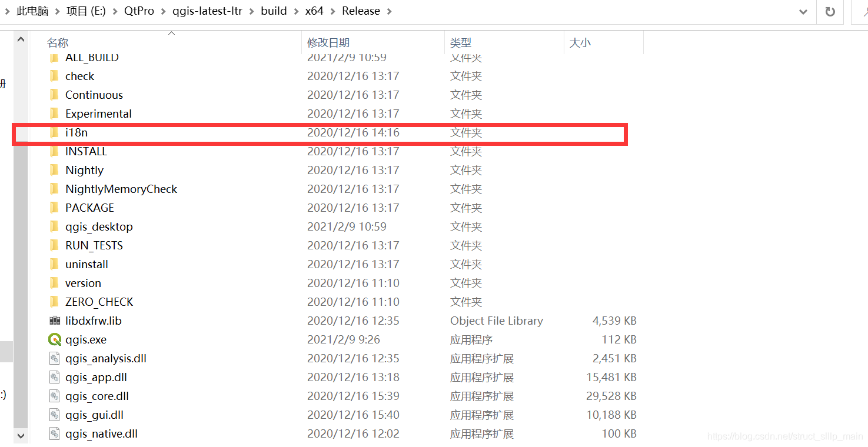Click the RUN_TESTS folder icon
868x447 pixels.
tap(54, 245)
